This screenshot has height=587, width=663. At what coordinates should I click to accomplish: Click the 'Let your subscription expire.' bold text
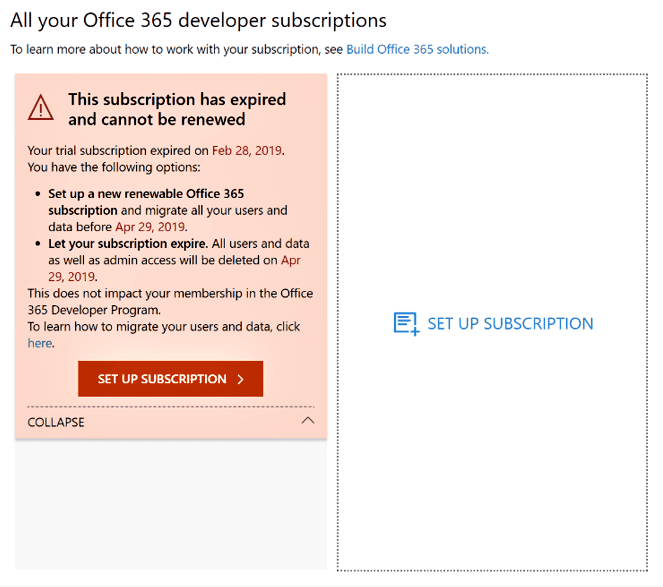(x=128, y=244)
